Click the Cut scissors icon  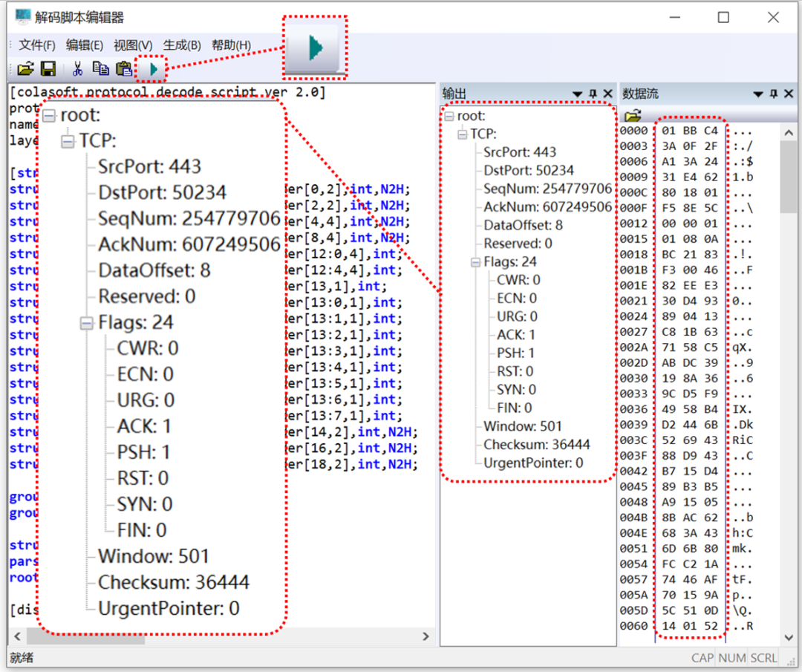pyautogui.click(x=76, y=69)
